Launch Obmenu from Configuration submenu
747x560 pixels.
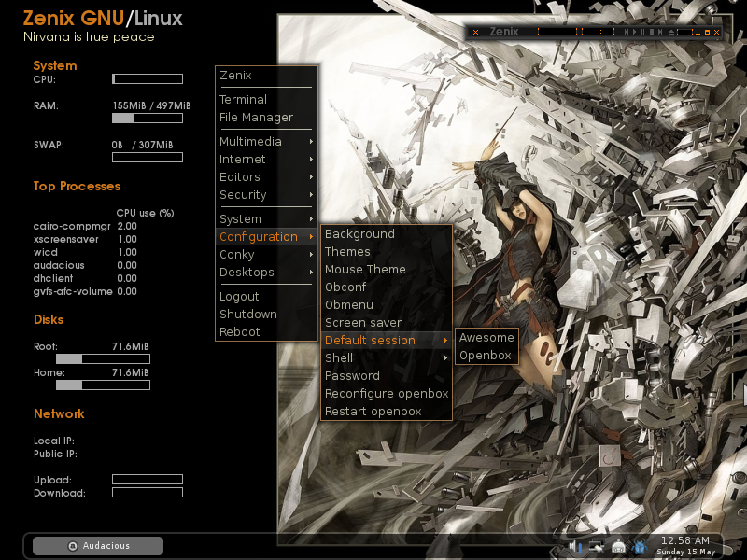(x=387, y=305)
